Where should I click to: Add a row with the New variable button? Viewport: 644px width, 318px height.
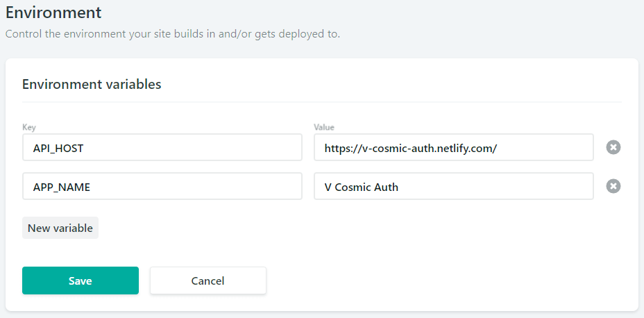click(60, 228)
